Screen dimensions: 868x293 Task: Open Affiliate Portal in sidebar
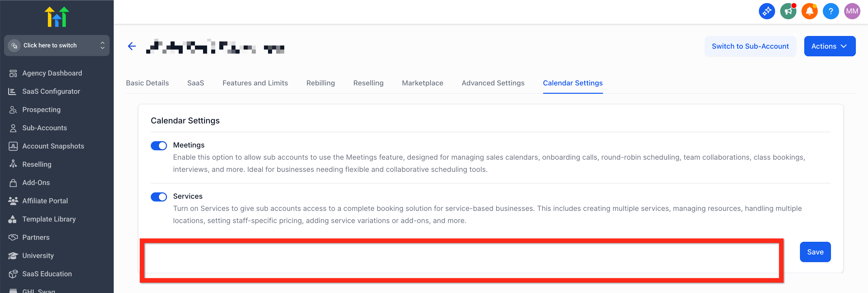click(45, 201)
